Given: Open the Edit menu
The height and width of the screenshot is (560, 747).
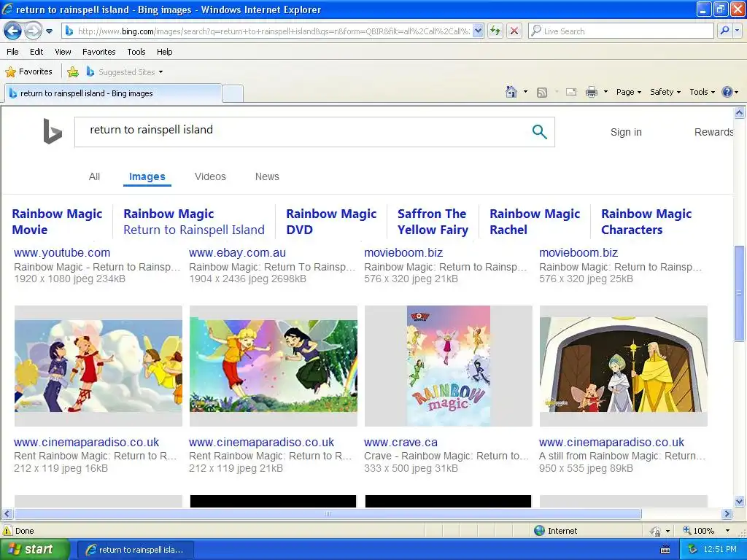Looking at the screenshot, I should (x=36, y=52).
